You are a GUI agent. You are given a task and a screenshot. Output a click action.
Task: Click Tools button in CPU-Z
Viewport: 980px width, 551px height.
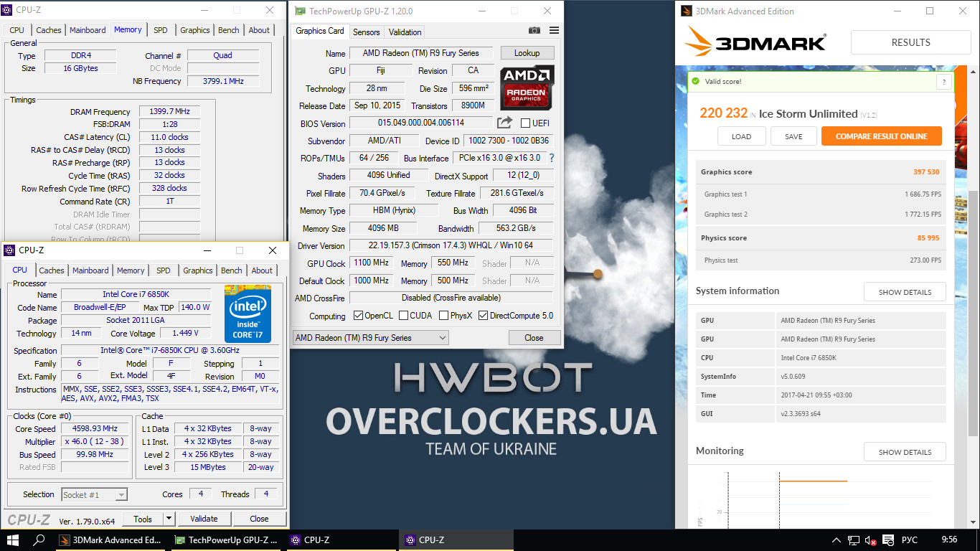pos(143,519)
